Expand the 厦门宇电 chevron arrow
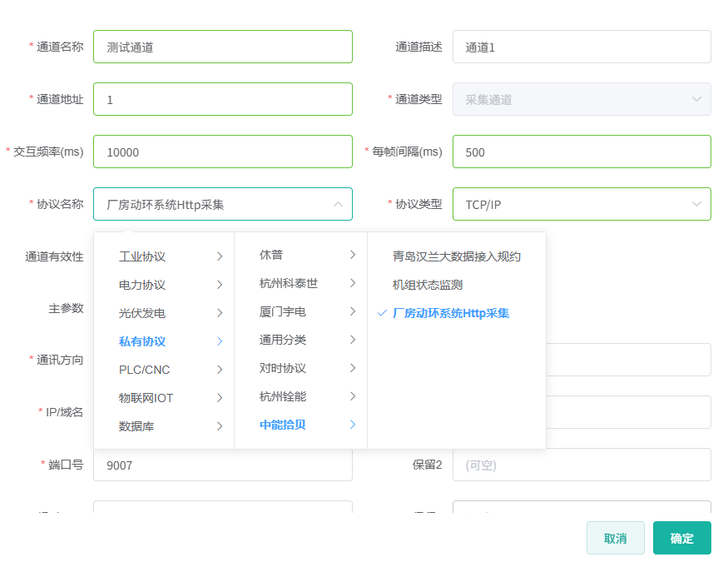Image resolution: width=728 pixels, height=562 pixels. pyautogui.click(x=353, y=311)
